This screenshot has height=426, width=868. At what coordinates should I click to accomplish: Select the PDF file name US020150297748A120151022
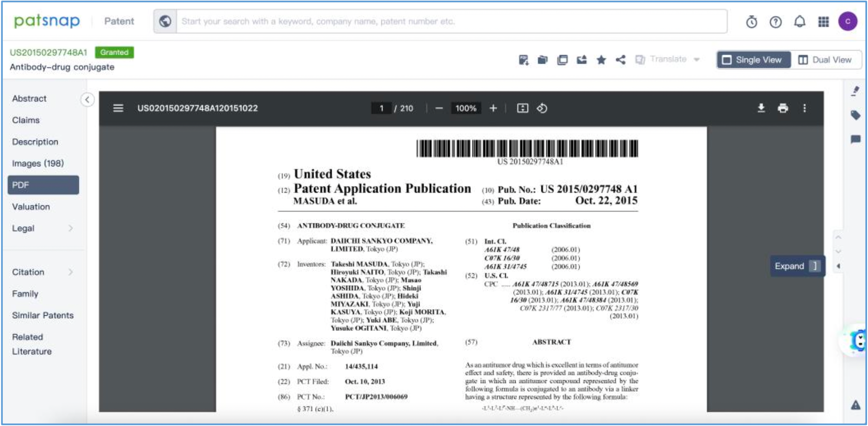click(x=198, y=108)
